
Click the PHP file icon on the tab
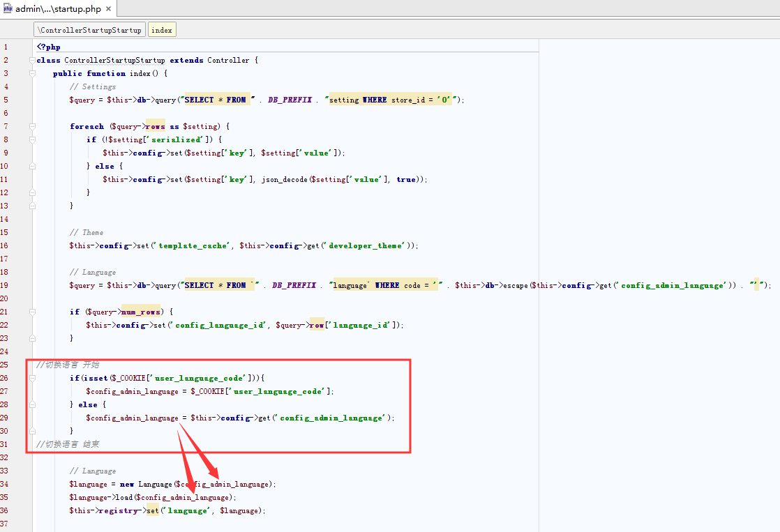pos(8,8)
